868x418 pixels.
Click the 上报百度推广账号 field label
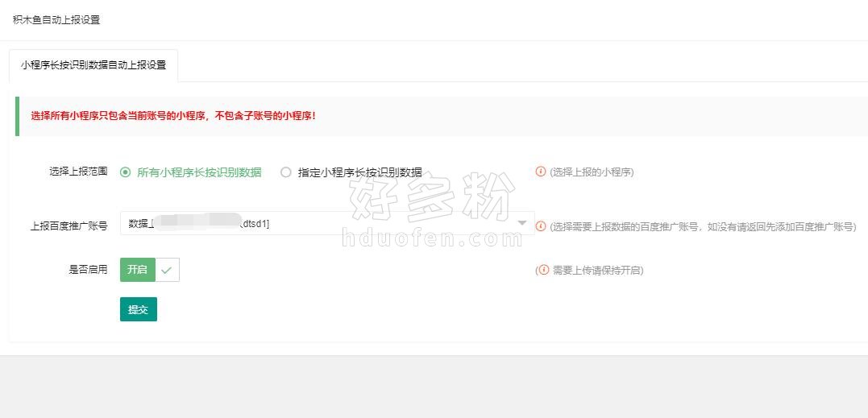click(x=69, y=226)
